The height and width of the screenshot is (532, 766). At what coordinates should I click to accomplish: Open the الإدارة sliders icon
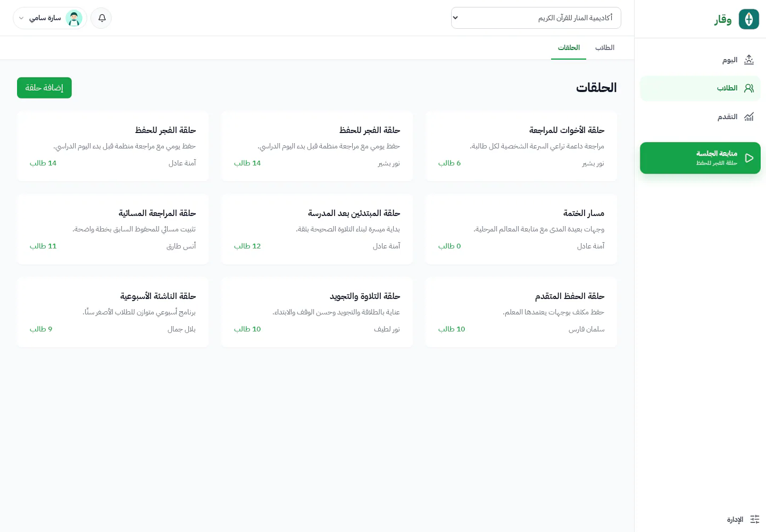(x=755, y=519)
